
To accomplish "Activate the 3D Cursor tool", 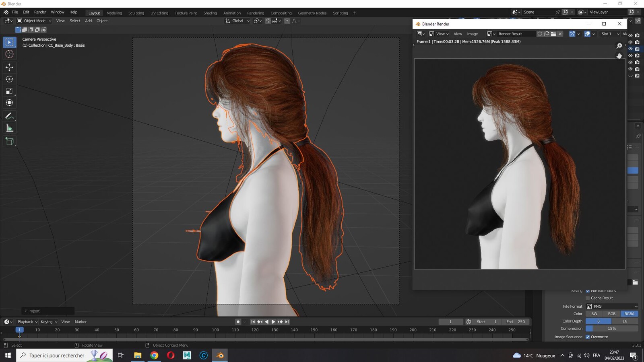I will 9,54.
